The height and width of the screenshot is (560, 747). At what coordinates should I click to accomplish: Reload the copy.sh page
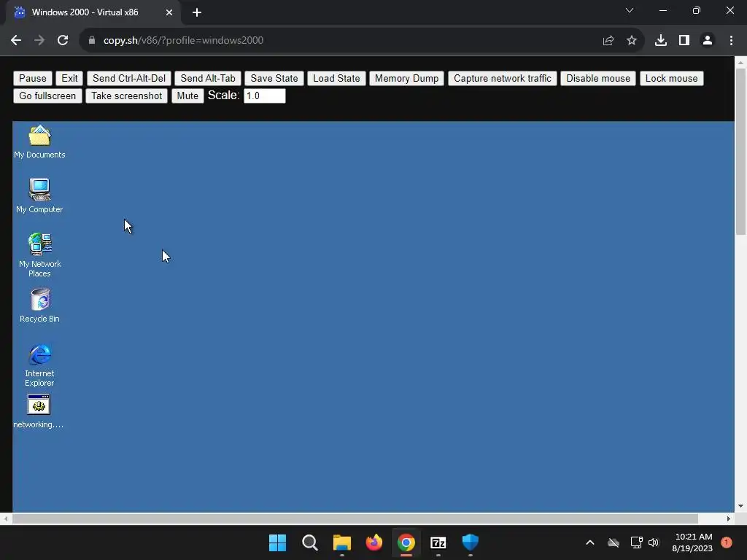tap(63, 40)
